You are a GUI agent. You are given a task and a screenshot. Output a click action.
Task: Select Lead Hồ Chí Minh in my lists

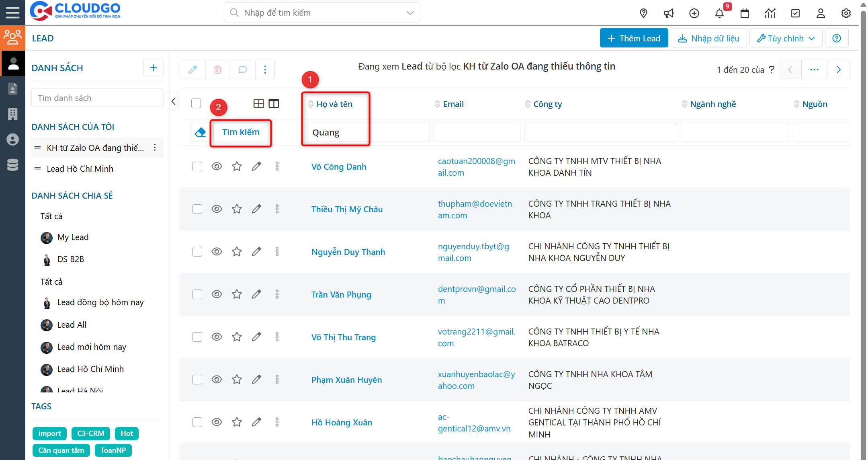click(80, 169)
